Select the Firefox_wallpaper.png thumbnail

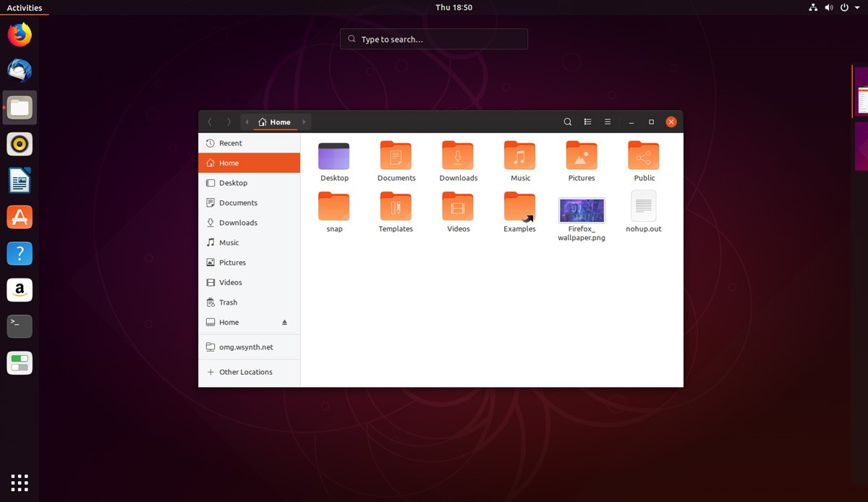coord(582,210)
